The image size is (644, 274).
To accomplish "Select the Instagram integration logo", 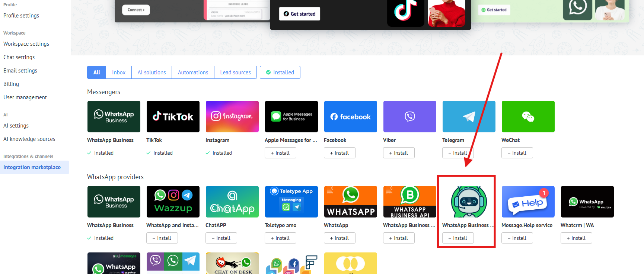I will click(232, 116).
